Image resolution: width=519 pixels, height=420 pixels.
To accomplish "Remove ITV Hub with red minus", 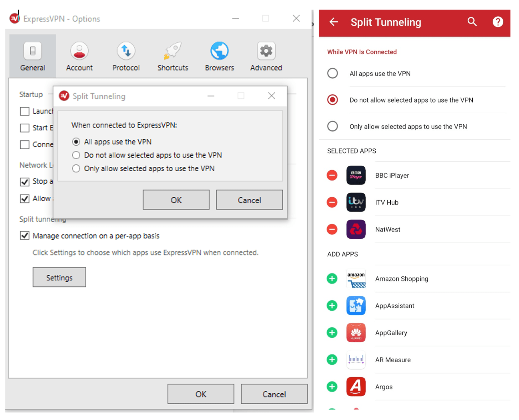I will tap(332, 202).
